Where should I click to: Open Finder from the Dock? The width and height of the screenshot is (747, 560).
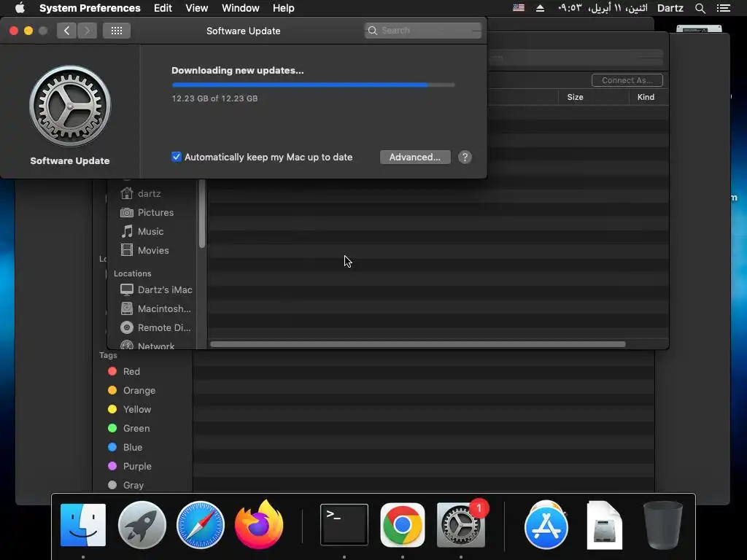tap(83, 525)
